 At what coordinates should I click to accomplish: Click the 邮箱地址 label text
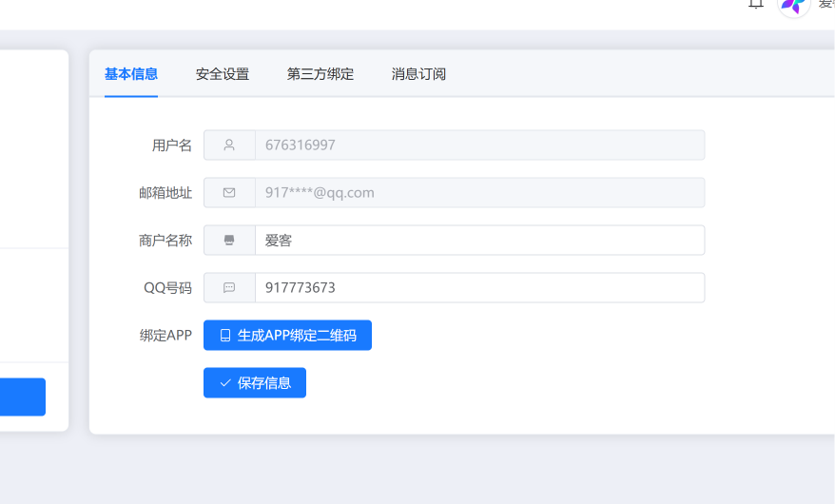click(x=165, y=193)
